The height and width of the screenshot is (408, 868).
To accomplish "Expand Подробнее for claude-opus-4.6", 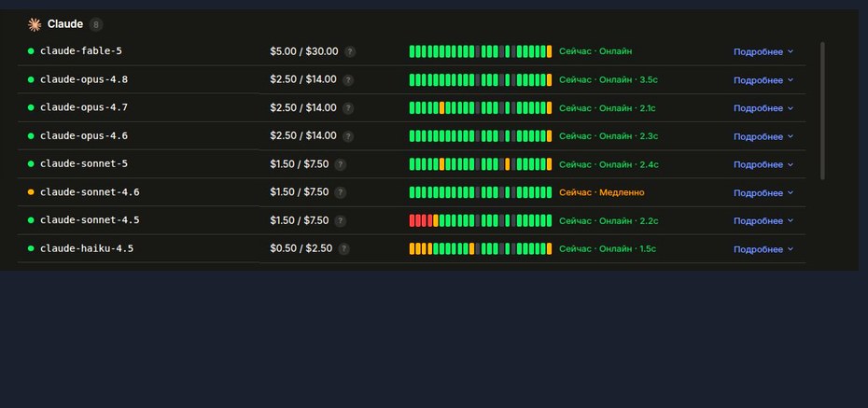I will coord(763,136).
